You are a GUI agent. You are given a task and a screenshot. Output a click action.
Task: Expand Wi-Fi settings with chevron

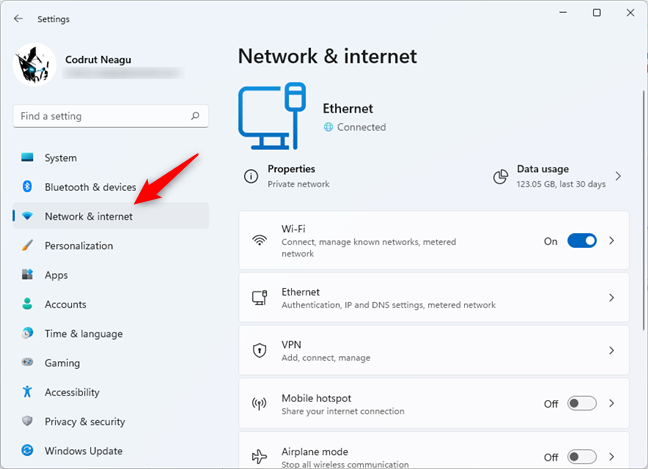pos(612,240)
